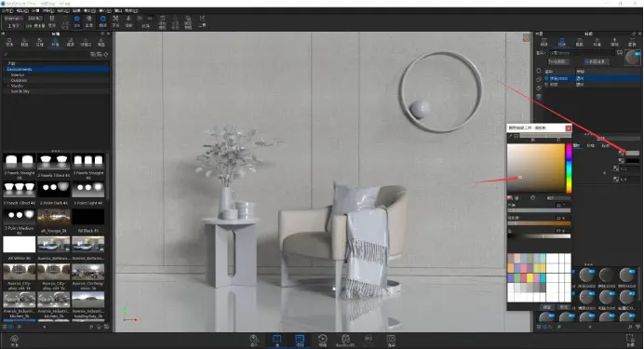Click the black color swatch in properties
The width and height of the screenshot is (644, 349).
coord(633,161)
